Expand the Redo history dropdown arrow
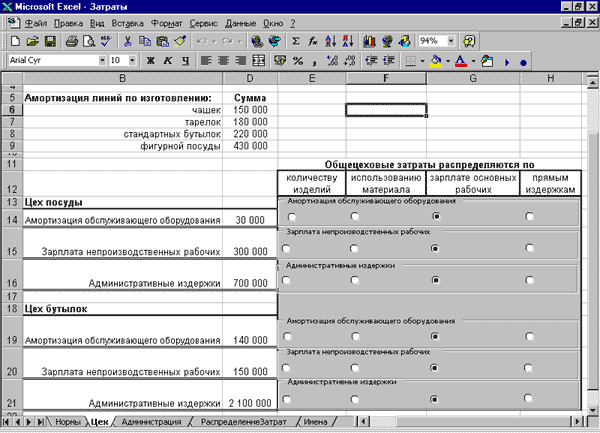Image resolution: width=600 pixels, height=433 pixels. pos(240,41)
